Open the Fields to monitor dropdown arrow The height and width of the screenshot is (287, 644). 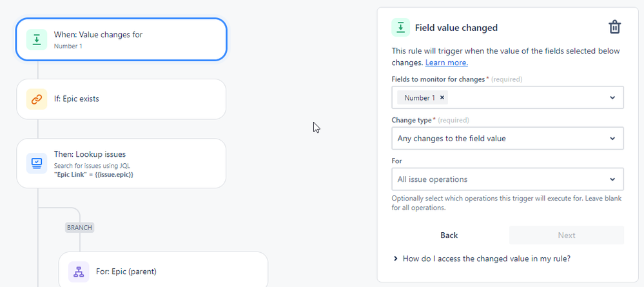[x=612, y=98]
